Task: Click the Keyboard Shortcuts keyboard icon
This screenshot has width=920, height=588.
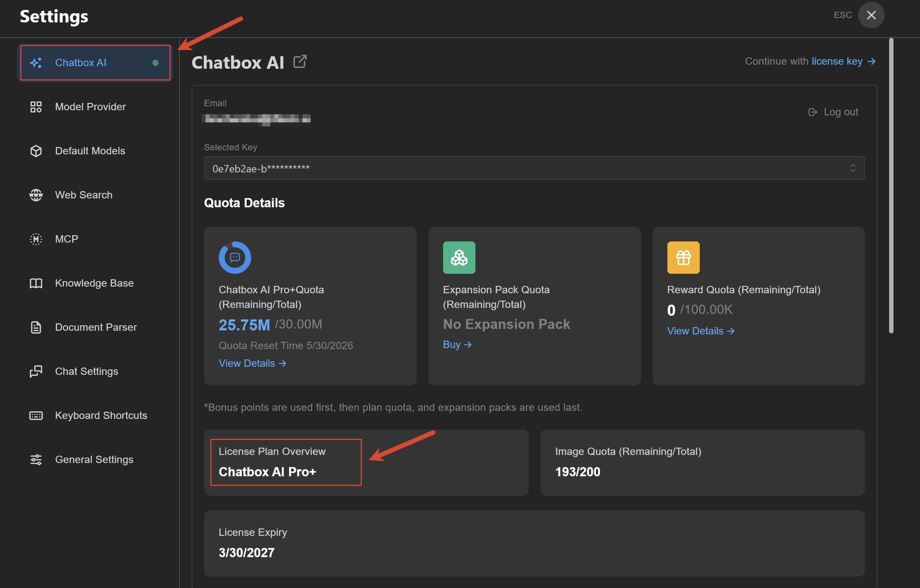Action: click(36, 415)
